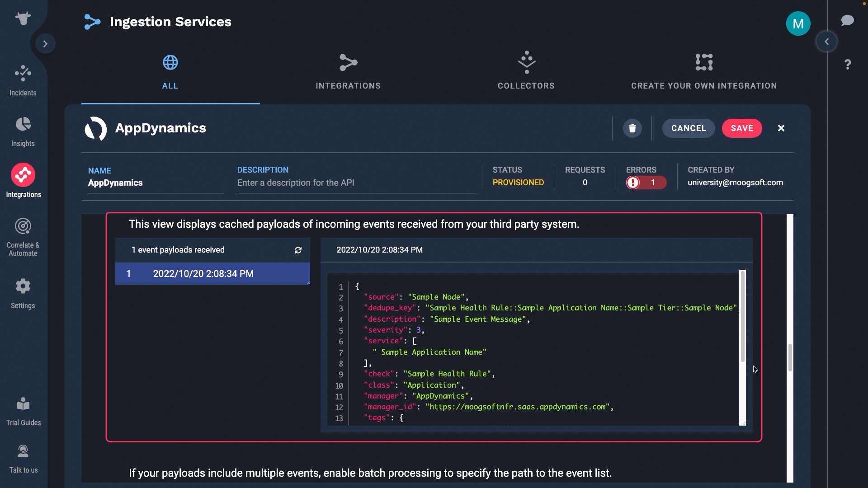
Task: Expand the left sidebar with chevron
Action: click(x=45, y=44)
